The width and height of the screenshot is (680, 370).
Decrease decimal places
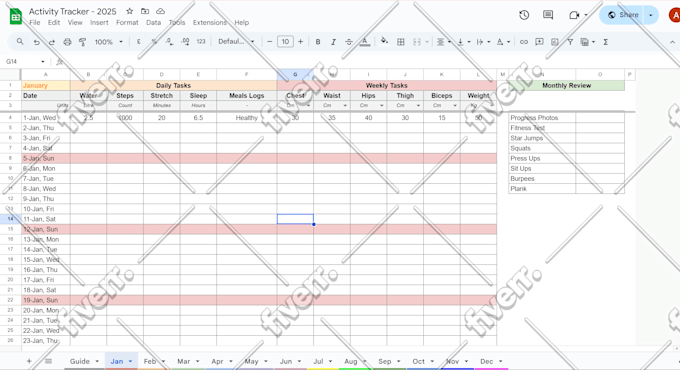pyautogui.click(x=170, y=42)
